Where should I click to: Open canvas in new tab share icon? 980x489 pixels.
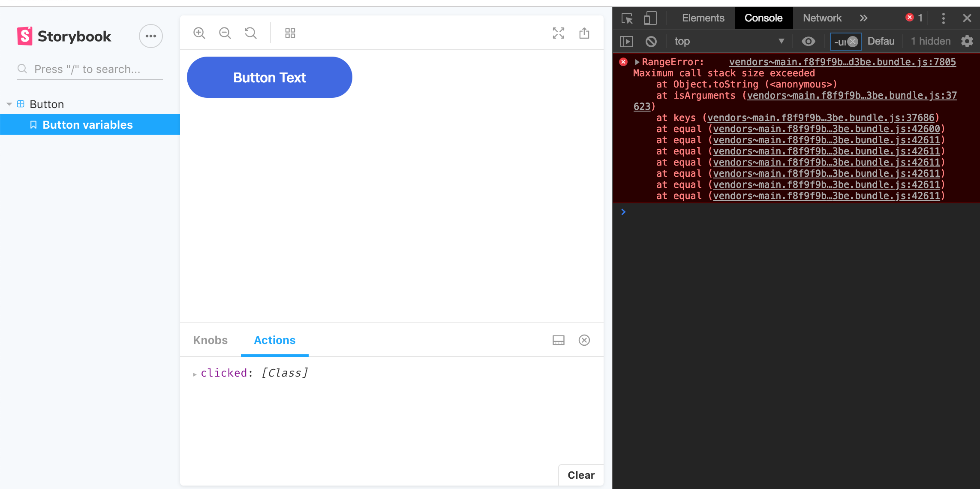pos(584,33)
